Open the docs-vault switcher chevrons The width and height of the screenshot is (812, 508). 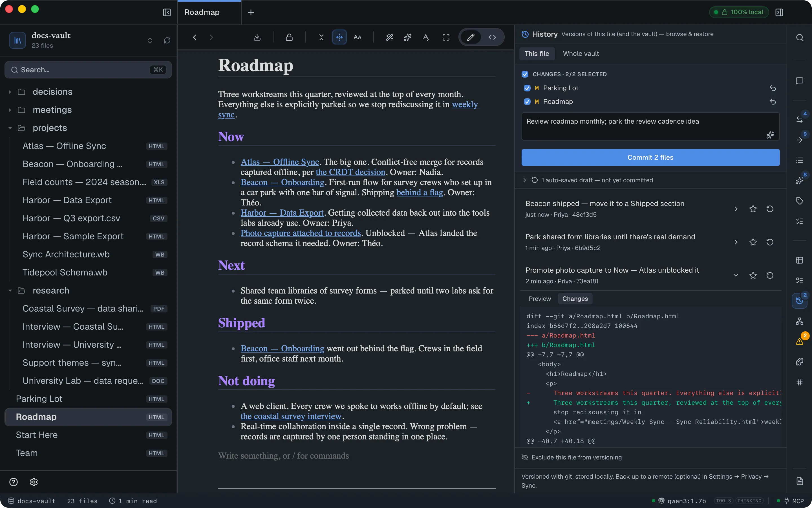150,40
